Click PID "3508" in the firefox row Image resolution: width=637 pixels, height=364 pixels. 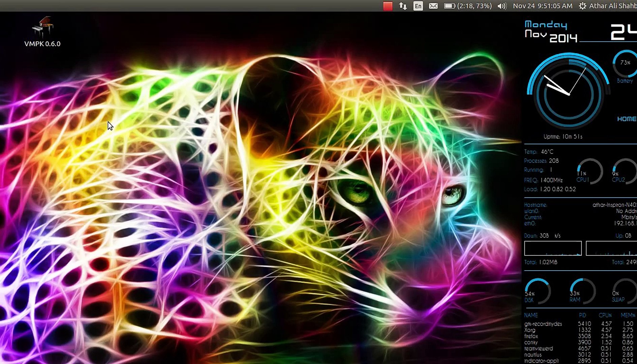pos(584,336)
